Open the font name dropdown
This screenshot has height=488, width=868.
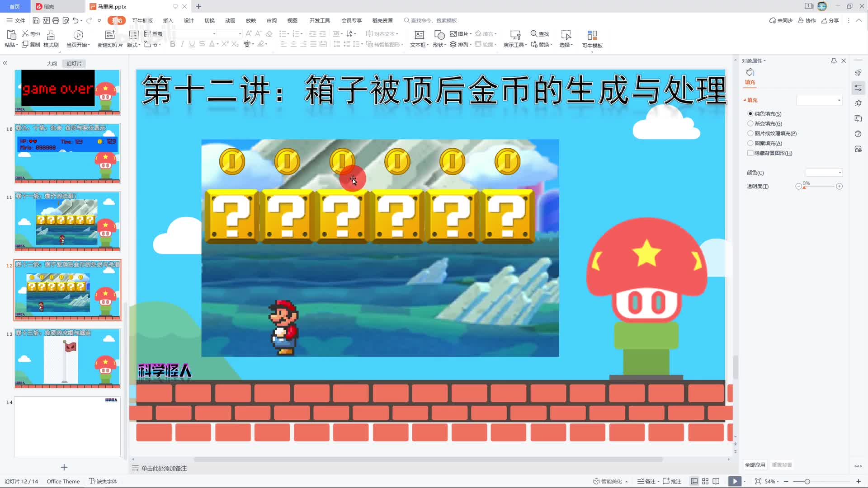[214, 34]
